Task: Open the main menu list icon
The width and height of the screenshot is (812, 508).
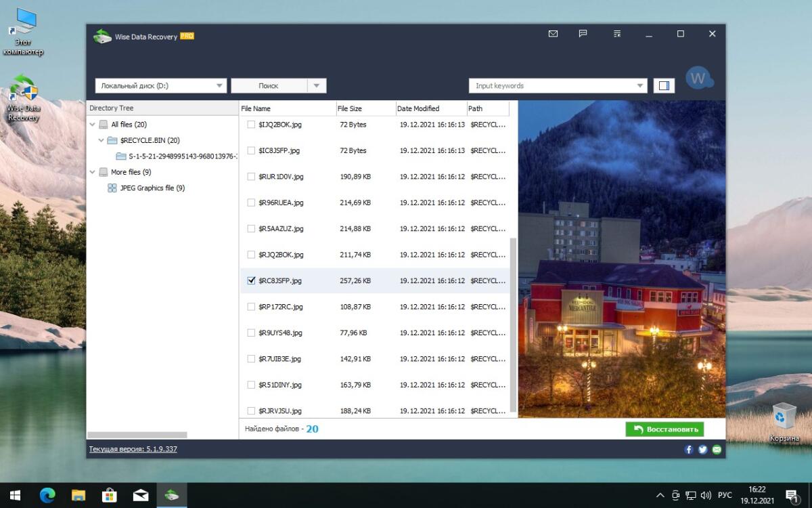Action: coord(616,33)
